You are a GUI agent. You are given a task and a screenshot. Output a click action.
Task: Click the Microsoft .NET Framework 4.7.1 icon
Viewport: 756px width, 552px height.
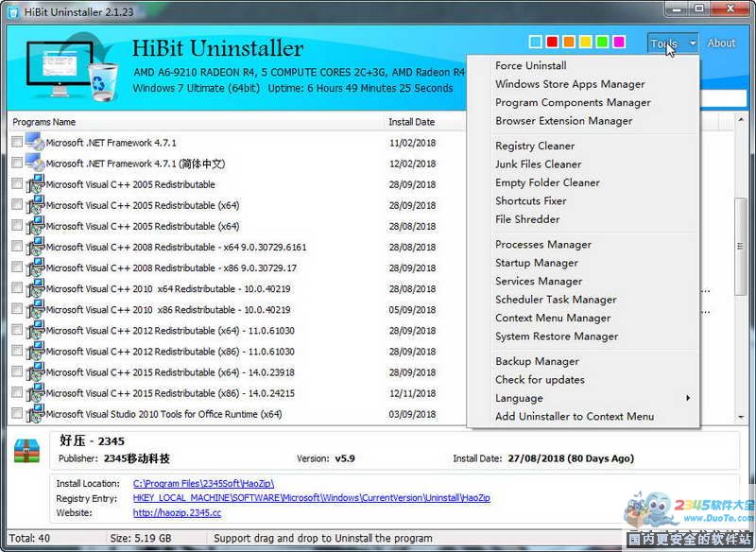click(x=35, y=142)
